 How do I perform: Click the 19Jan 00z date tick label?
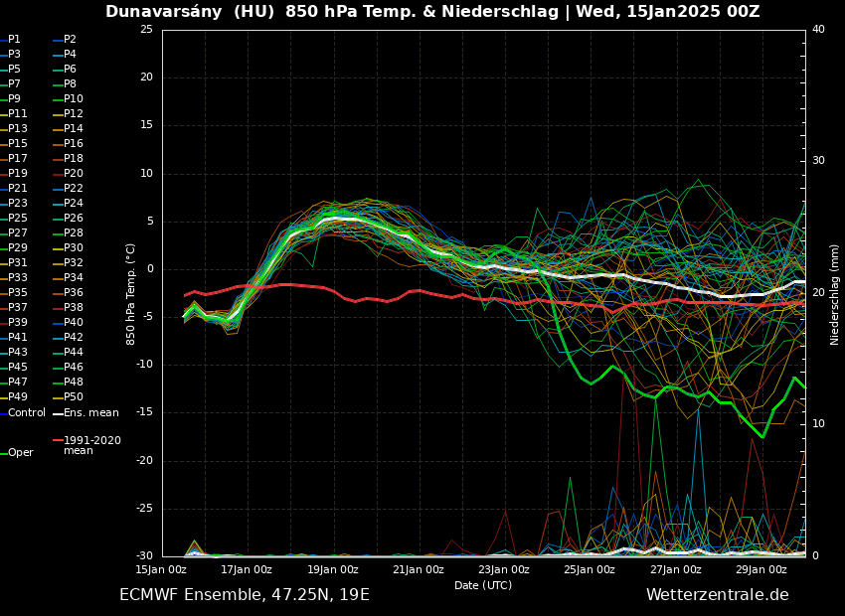click(332, 570)
